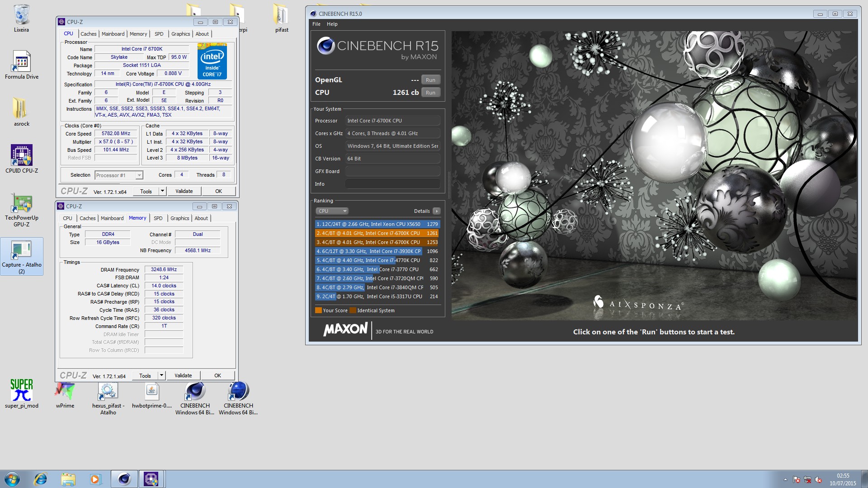
Task: Switch to CPU tab in lower CPU-Z window
Action: (x=67, y=218)
